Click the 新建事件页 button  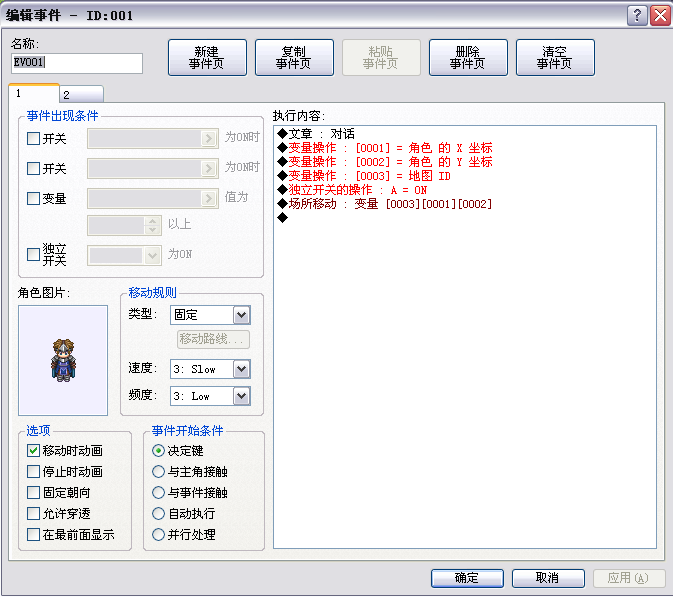207,58
